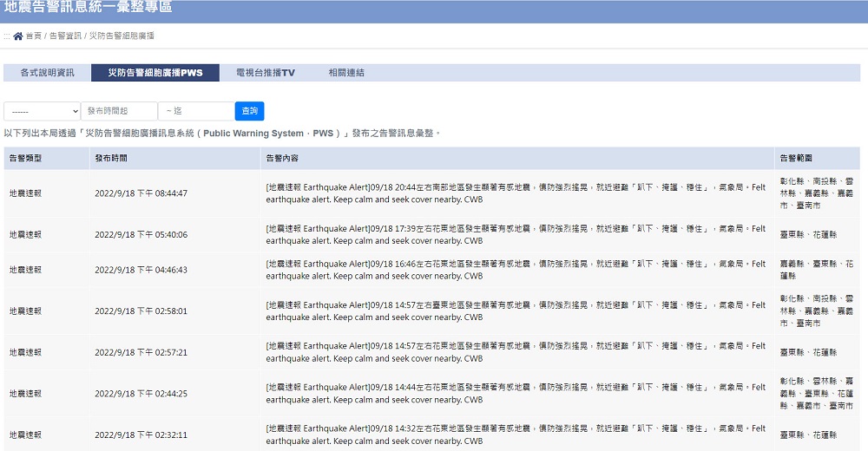
Task: Open the home icon in breadcrumb
Action: click(17, 36)
